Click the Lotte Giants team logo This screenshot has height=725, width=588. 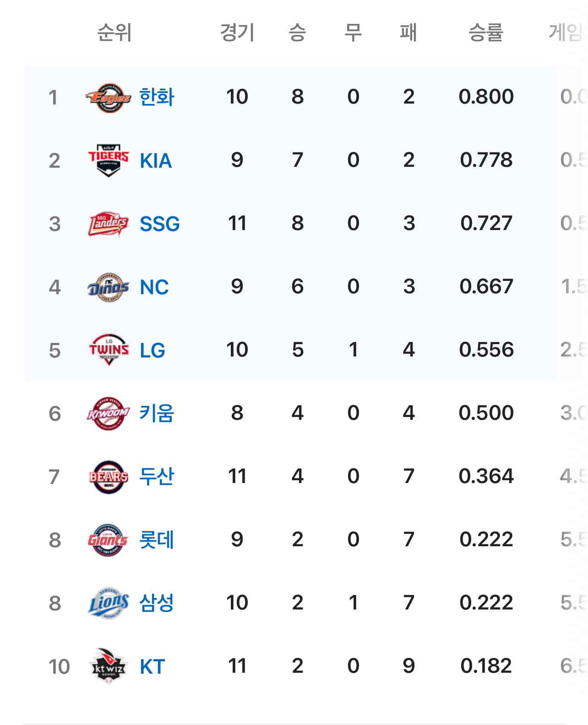point(109,540)
